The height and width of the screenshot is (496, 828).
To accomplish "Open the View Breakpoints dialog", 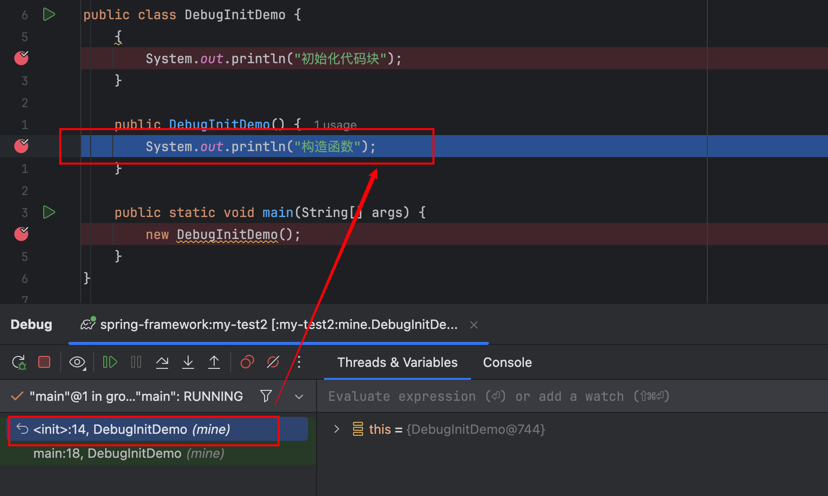I will coord(246,362).
